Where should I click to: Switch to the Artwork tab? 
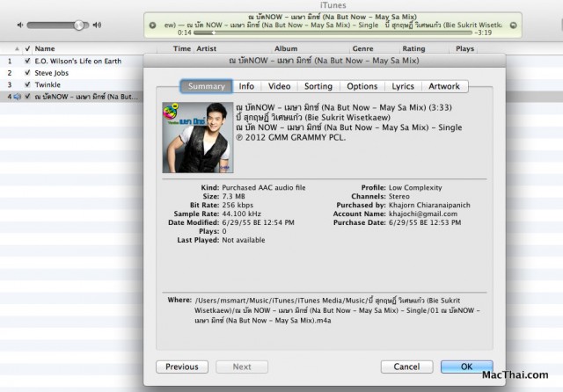point(444,86)
